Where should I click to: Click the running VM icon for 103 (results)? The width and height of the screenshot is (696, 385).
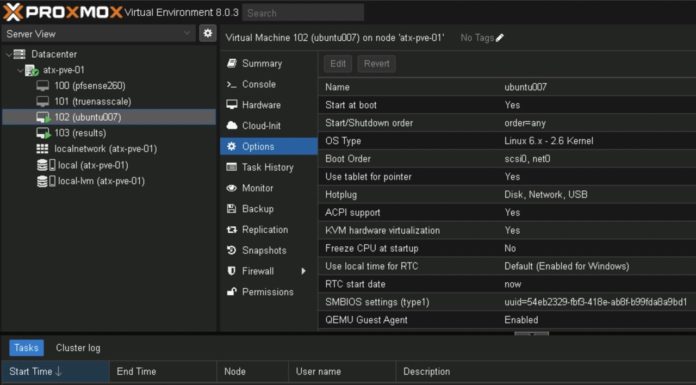pyautogui.click(x=43, y=133)
